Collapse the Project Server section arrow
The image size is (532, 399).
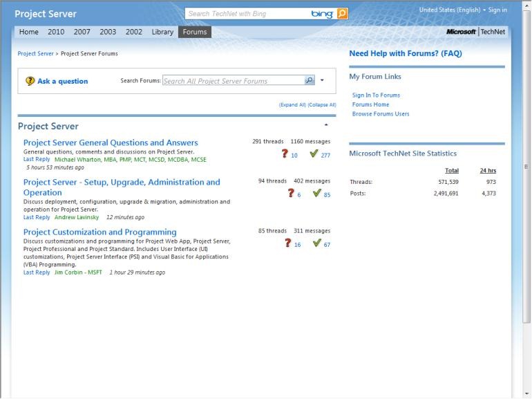tap(326, 125)
